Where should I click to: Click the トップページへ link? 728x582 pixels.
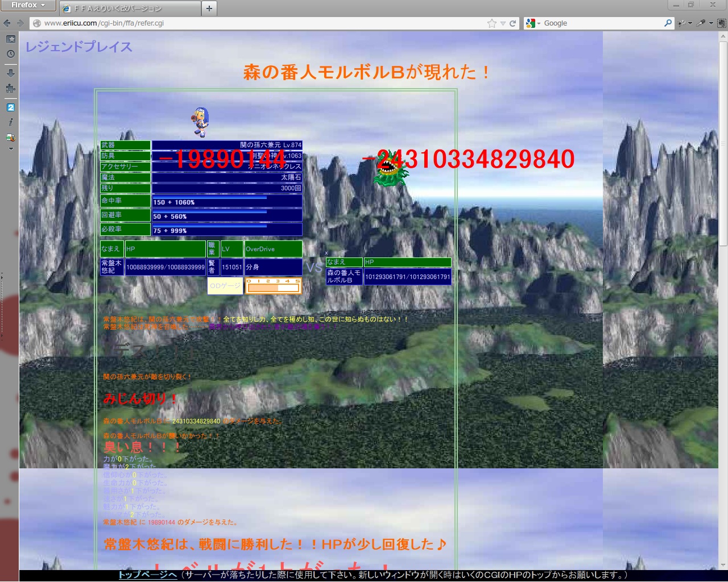coord(148,575)
